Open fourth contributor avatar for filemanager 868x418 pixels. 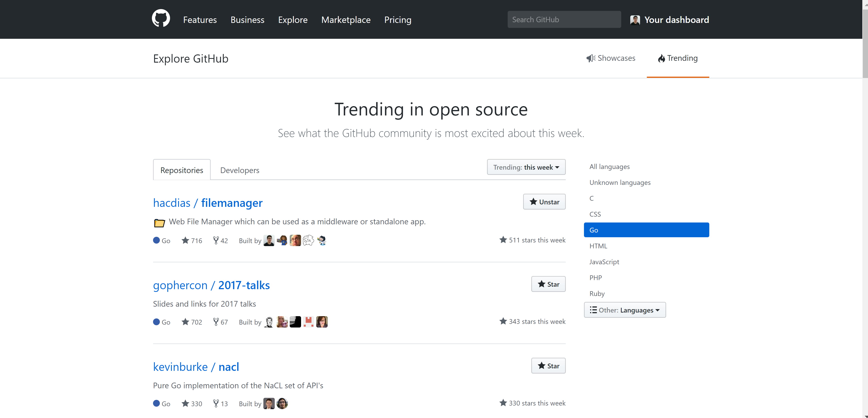click(308, 240)
